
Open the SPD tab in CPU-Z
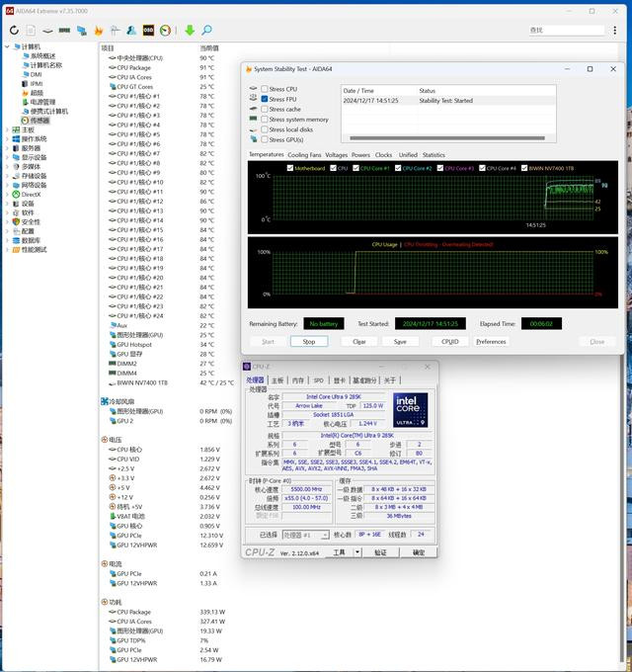click(319, 380)
